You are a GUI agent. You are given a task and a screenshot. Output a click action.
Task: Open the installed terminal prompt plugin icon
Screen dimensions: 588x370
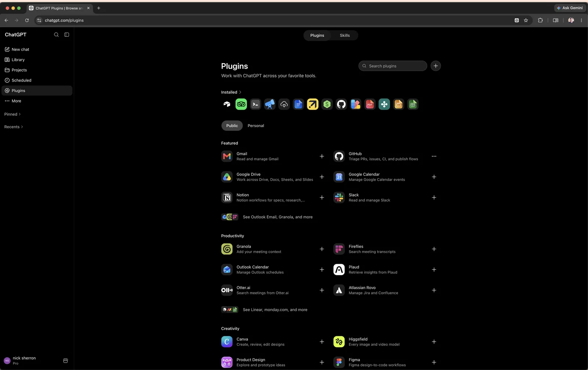(x=255, y=104)
